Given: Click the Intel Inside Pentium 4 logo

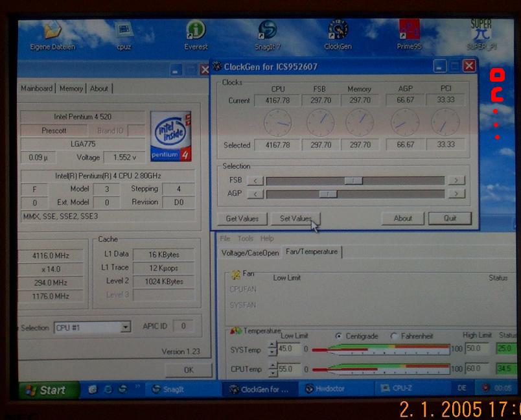Looking at the screenshot, I should tap(171, 136).
